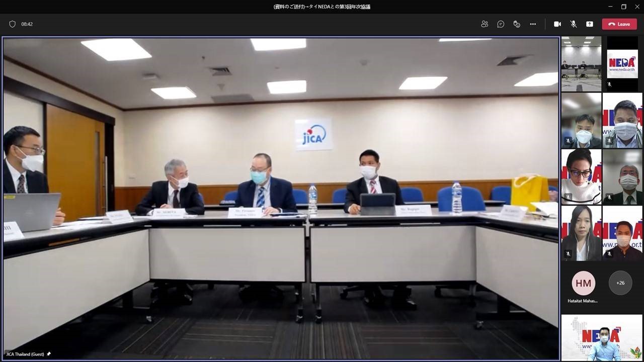Open the share content tray
Image resolution: width=644 pixels, height=362 pixels.
[x=590, y=24]
